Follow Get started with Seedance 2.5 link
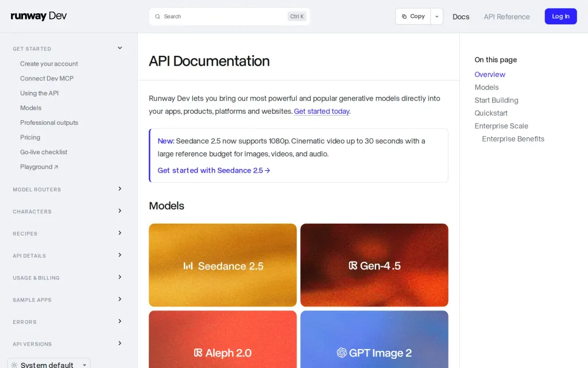The width and height of the screenshot is (588, 368). point(214,170)
